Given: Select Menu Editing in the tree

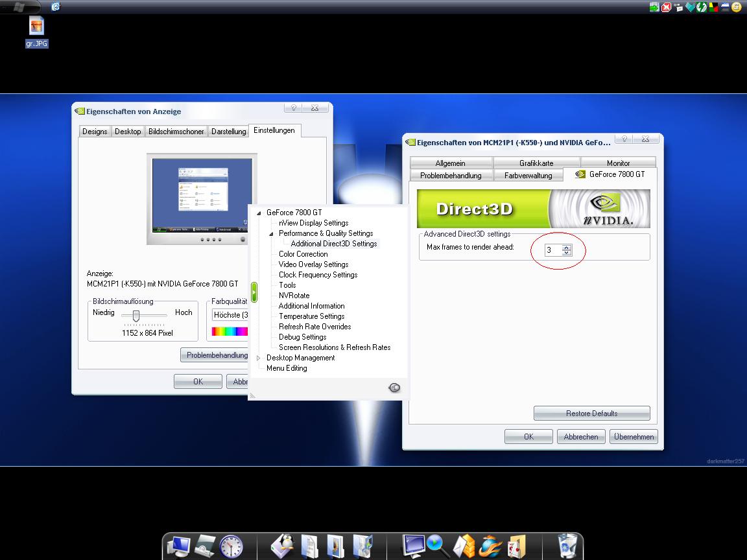Looking at the screenshot, I should (287, 368).
